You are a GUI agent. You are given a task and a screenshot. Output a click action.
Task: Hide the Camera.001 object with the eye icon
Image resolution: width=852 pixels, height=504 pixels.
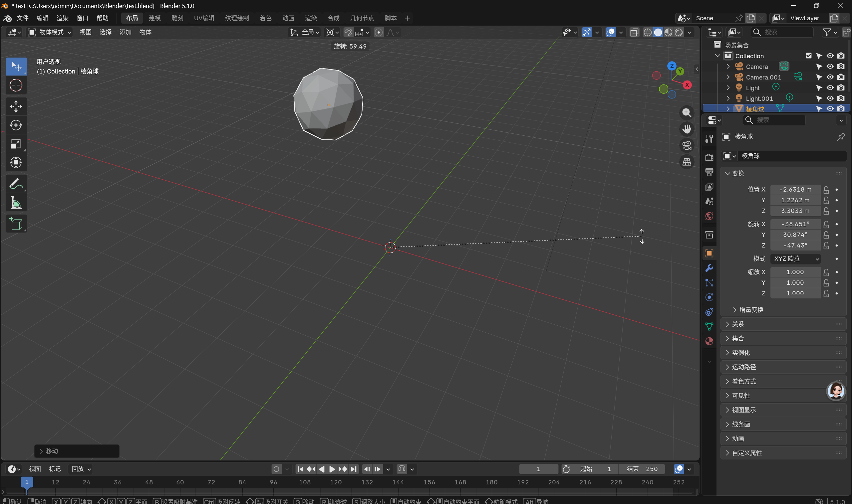(830, 78)
